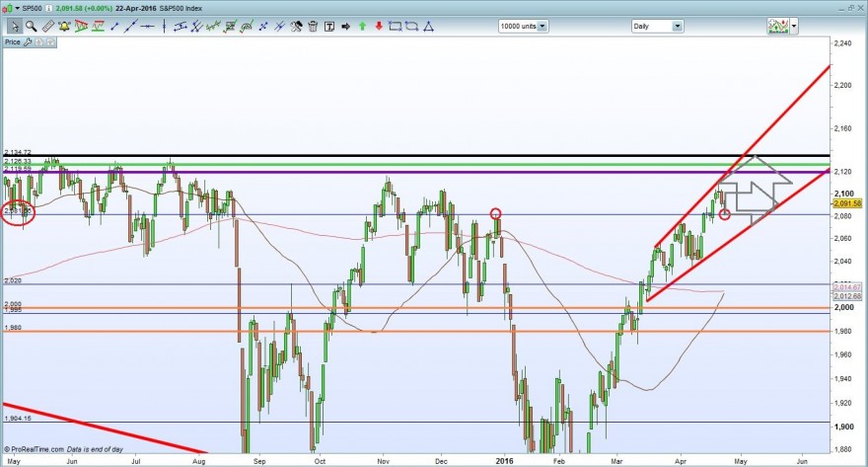This screenshot has width=868, height=467.
Task: Select the arrow cursor tool
Action: click(x=15, y=26)
